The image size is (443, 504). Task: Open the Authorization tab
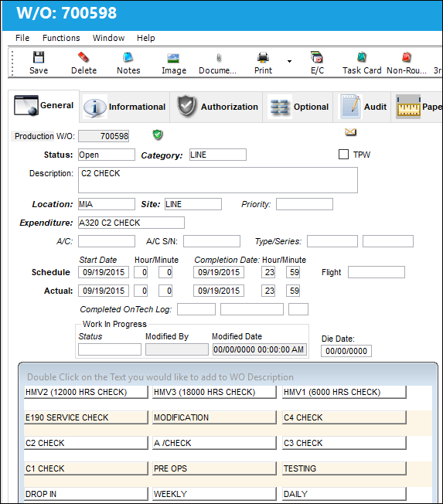216,107
